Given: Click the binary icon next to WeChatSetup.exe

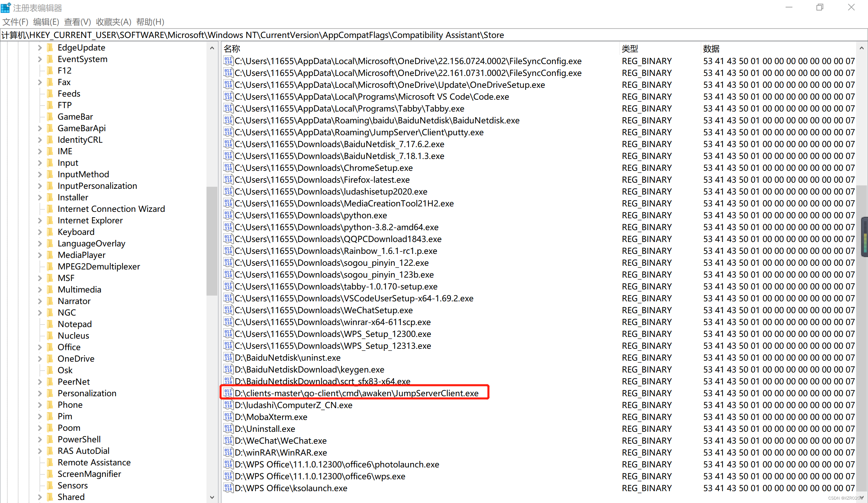Looking at the screenshot, I should pos(228,310).
